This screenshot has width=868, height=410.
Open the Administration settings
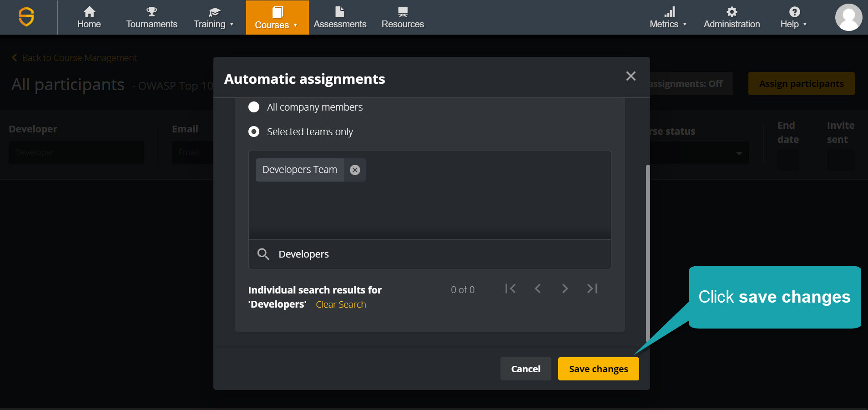click(x=732, y=17)
